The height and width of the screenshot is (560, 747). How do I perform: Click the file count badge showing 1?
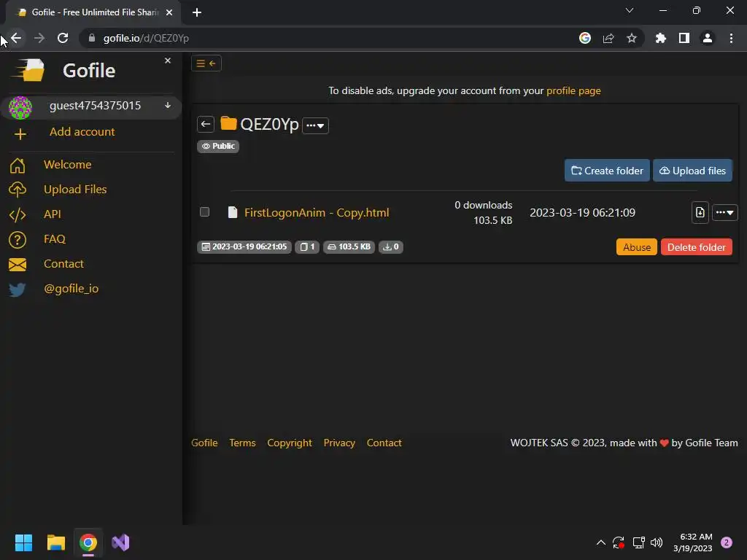pos(307,246)
